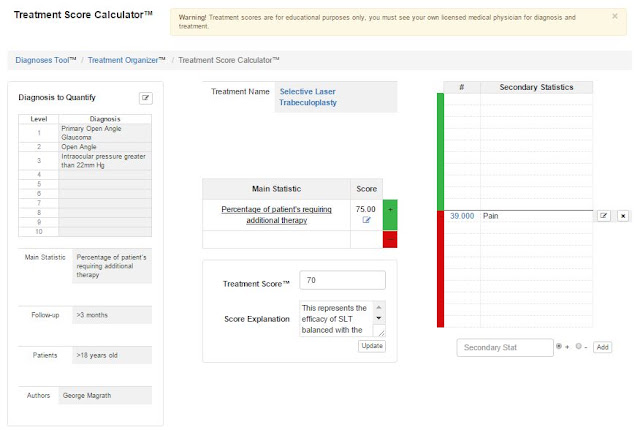Focus the Secondary Stat input field

click(505, 348)
